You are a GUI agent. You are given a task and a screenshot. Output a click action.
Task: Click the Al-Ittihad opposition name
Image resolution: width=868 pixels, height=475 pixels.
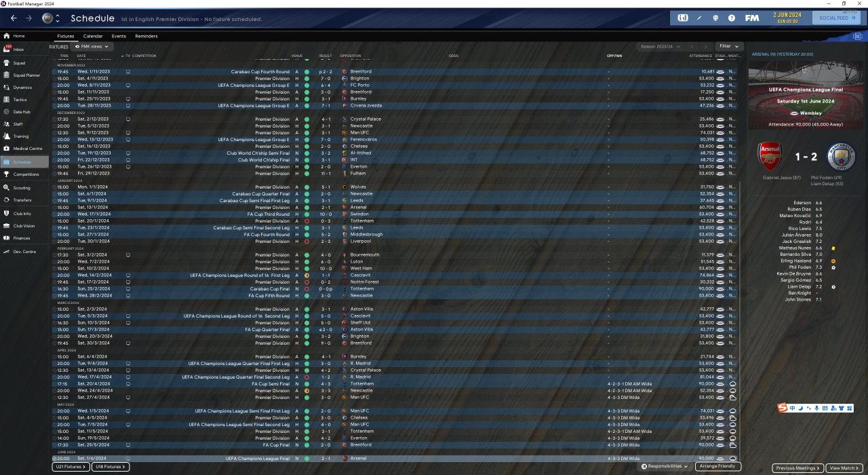(360, 153)
